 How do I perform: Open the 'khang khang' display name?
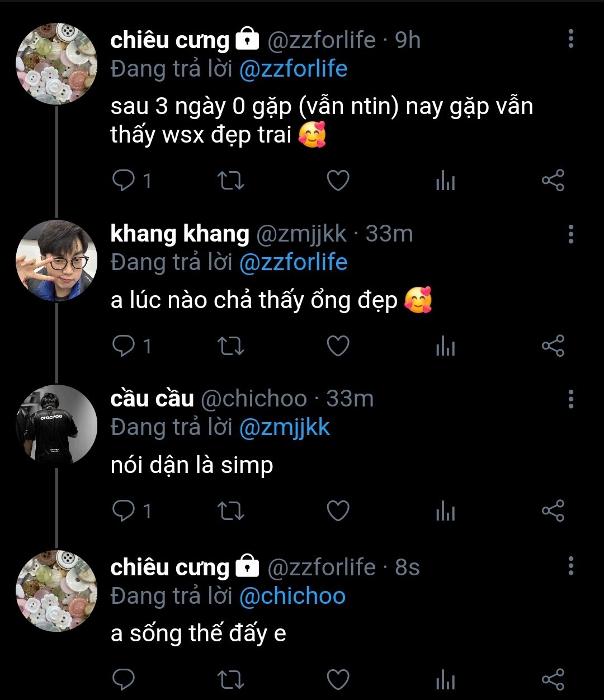[x=180, y=234]
